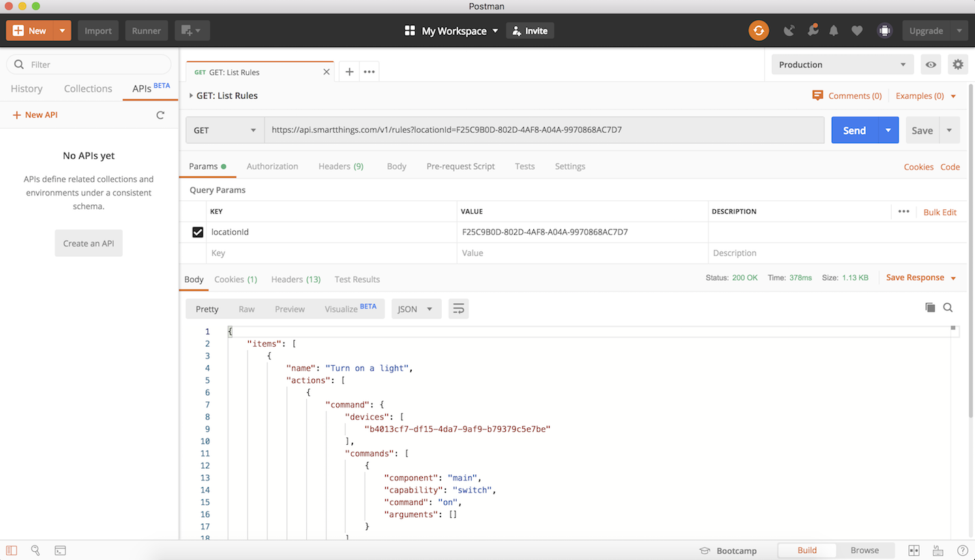This screenshot has width=975, height=560.
Task: Uncheck the locationId query param checkbox
Action: coord(198,232)
